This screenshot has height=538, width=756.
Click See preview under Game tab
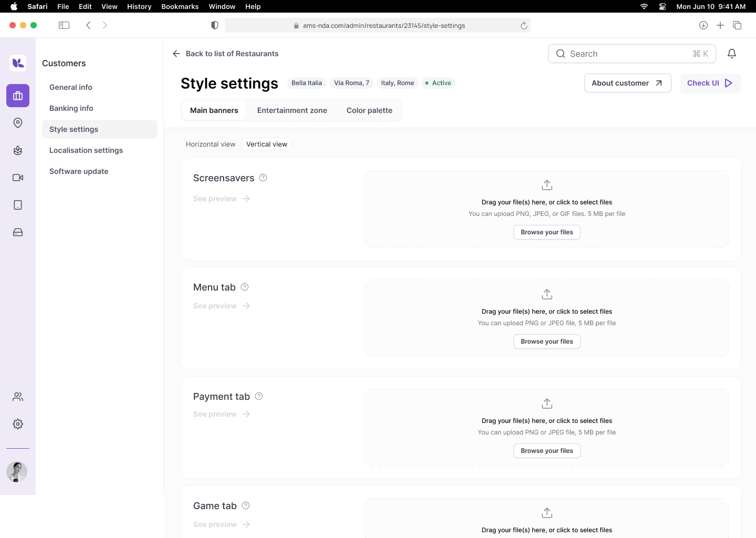click(222, 524)
